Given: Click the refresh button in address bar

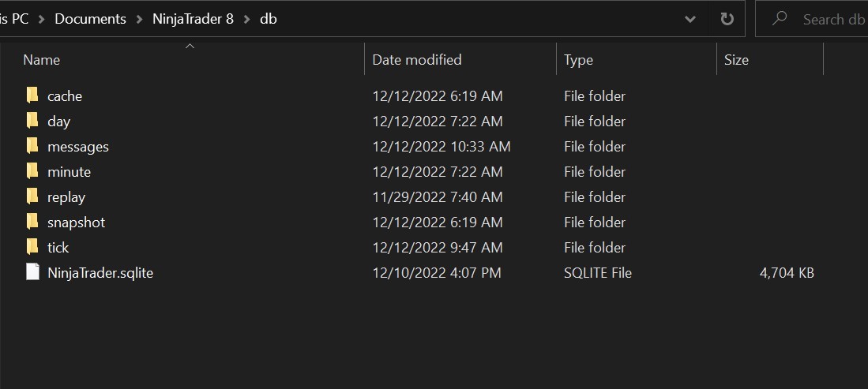Looking at the screenshot, I should tap(726, 19).
